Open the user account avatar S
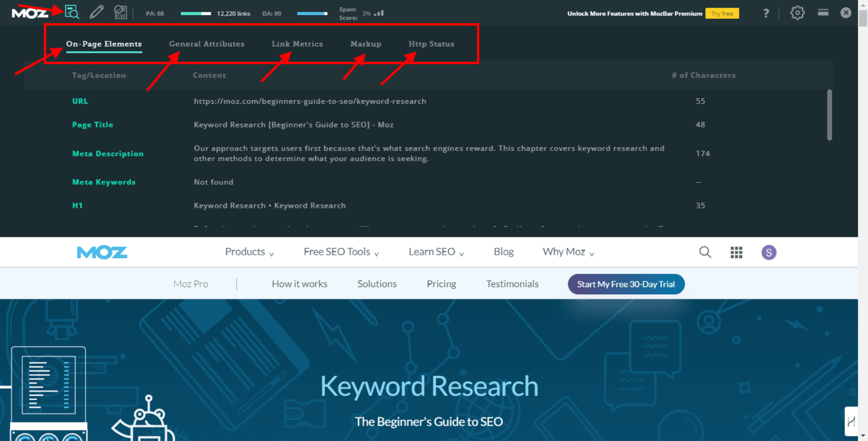 769,252
